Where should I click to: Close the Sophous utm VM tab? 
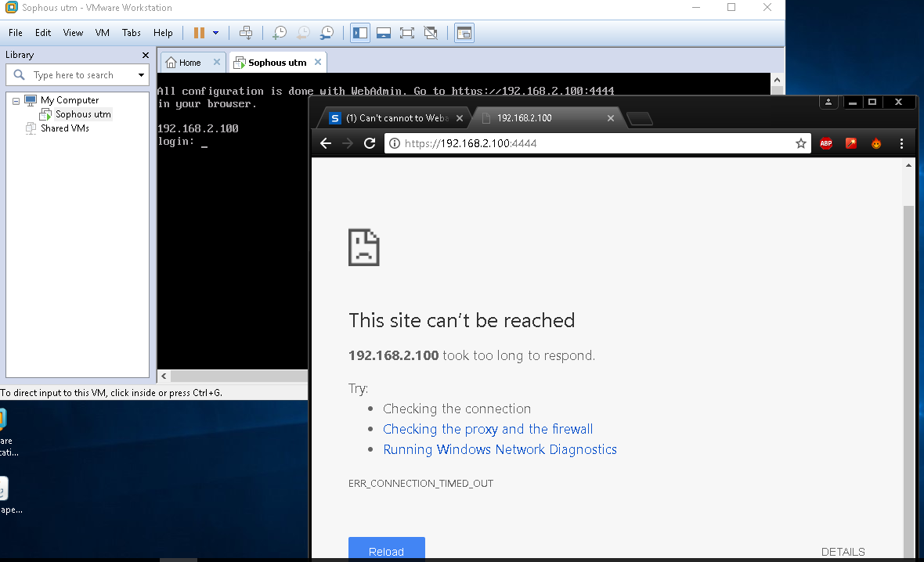318,62
